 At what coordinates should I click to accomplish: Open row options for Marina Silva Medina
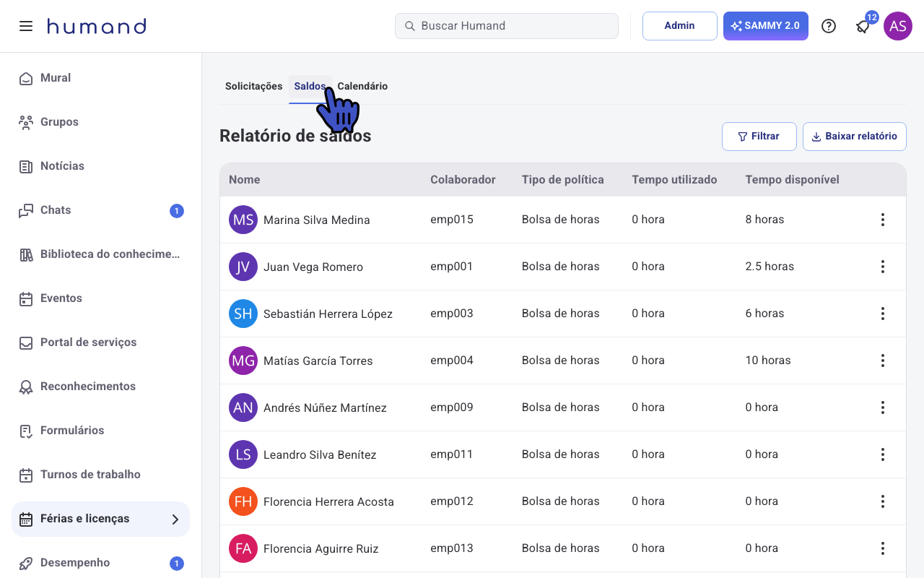[x=882, y=220]
